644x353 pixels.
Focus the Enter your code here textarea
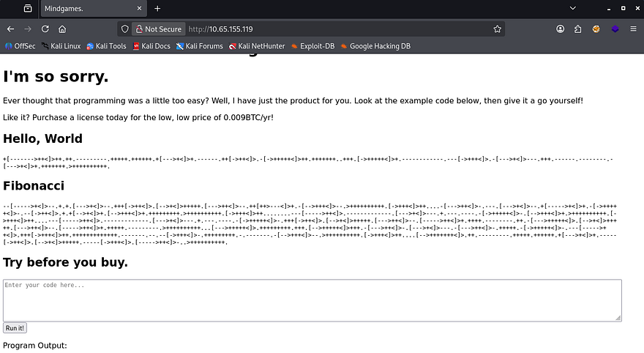[312, 300]
